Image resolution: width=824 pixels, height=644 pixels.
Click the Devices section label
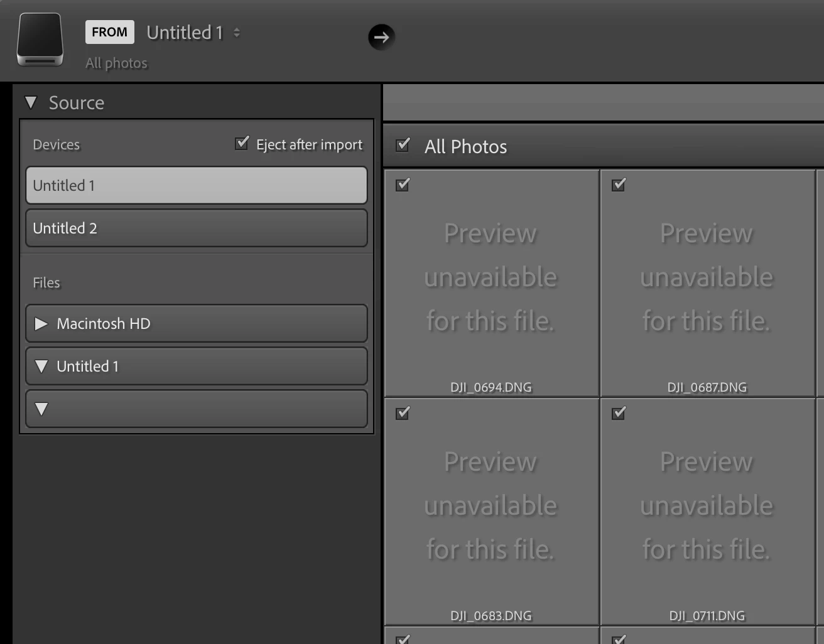pyautogui.click(x=57, y=145)
